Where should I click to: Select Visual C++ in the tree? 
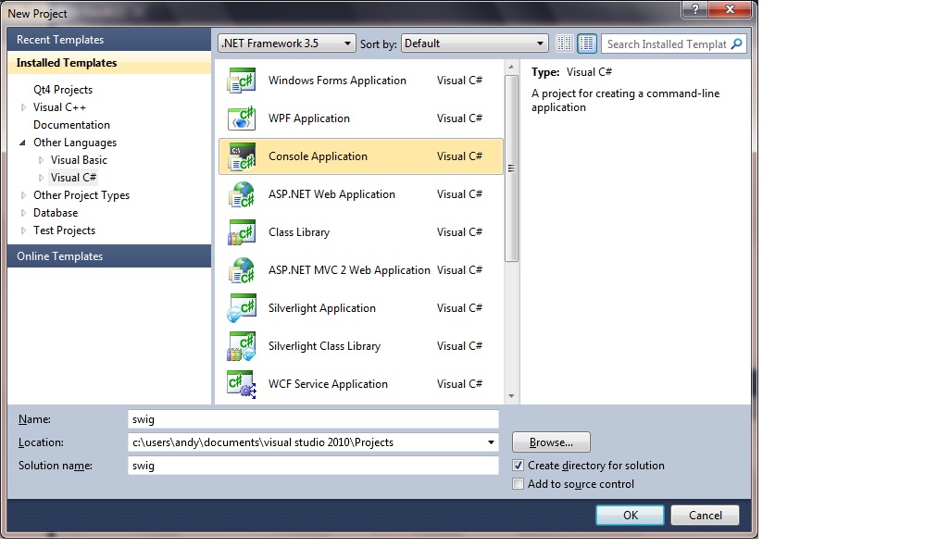[59, 107]
